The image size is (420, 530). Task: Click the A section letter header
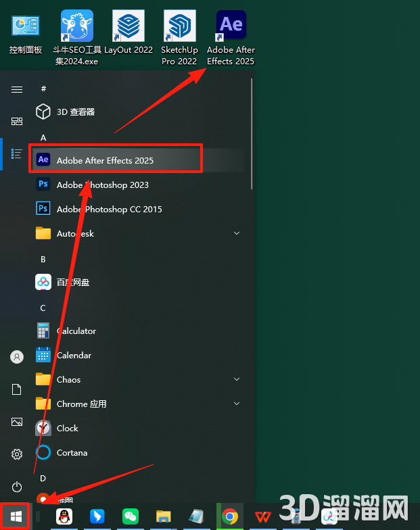[x=43, y=138]
